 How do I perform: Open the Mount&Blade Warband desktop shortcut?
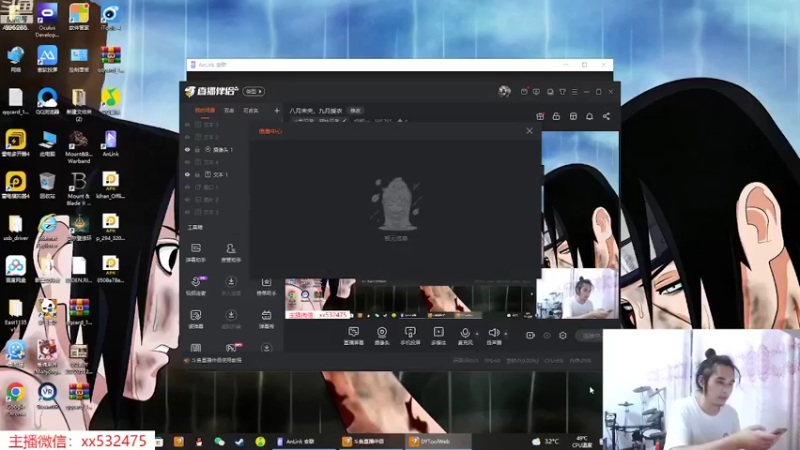pyautogui.click(x=79, y=147)
